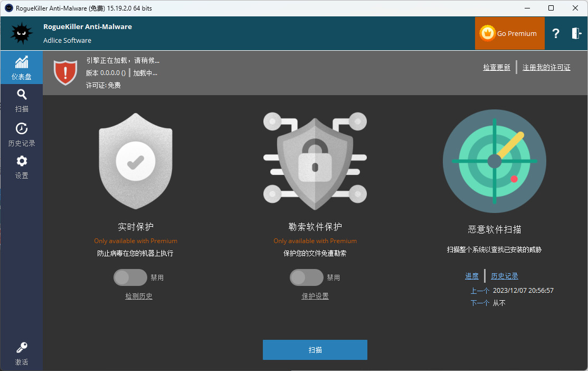
Task: Toggle the 实时保护 switch
Action: tap(130, 277)
